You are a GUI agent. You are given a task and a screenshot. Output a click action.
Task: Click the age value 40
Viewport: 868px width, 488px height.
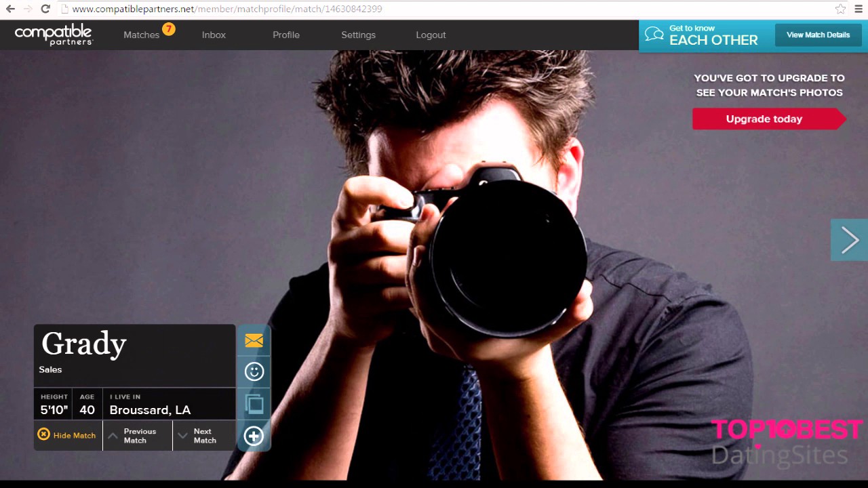pyautogui.click(x=87, y=410)
